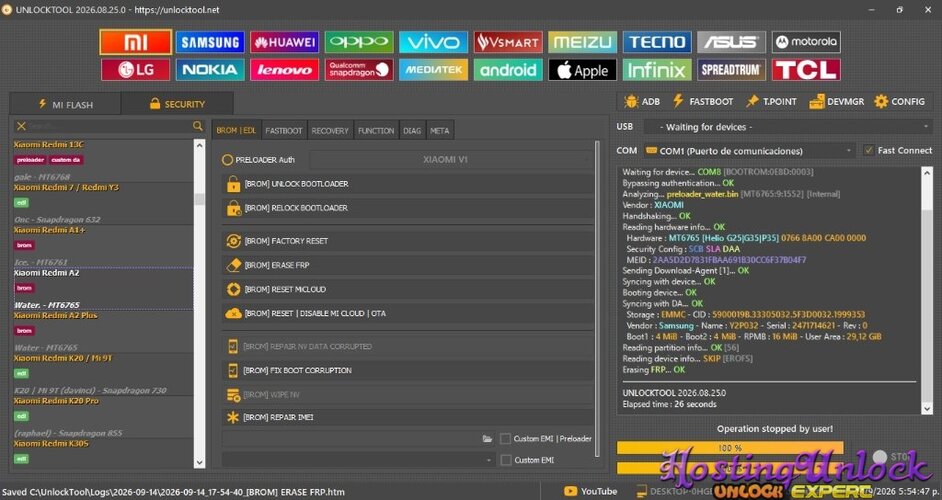Select the Tecno brand logo

coord(657,42)
